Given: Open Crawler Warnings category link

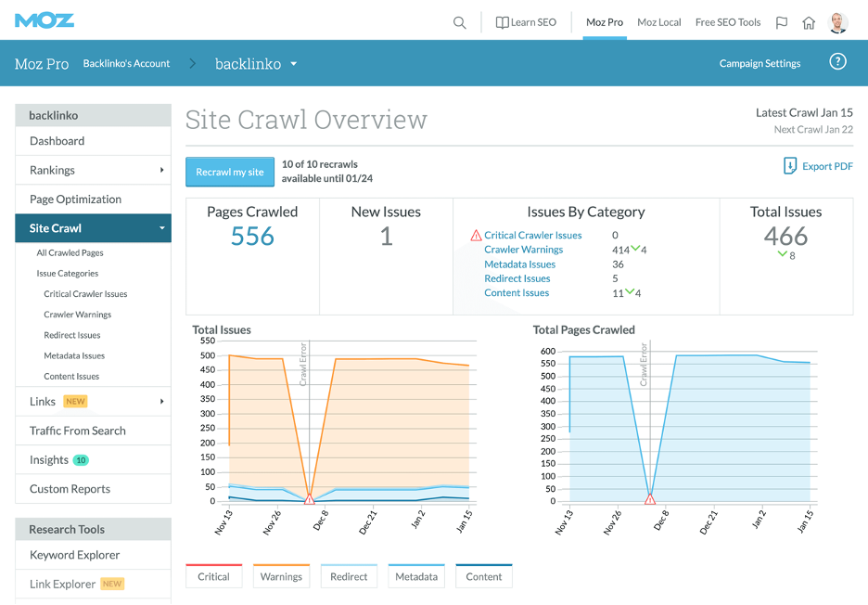Looking at the screenshot, I should click(523, 250).
